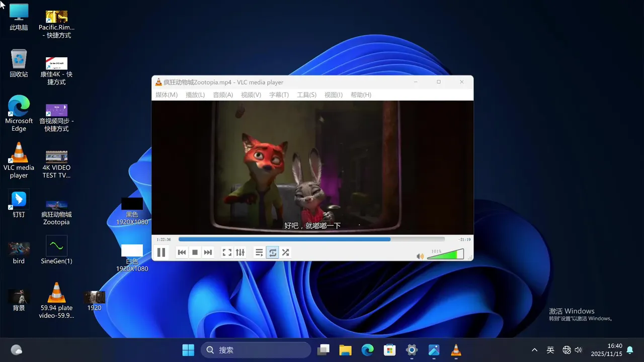
Task: Toggle fullscreen video mode
Action: coord(227,252)
